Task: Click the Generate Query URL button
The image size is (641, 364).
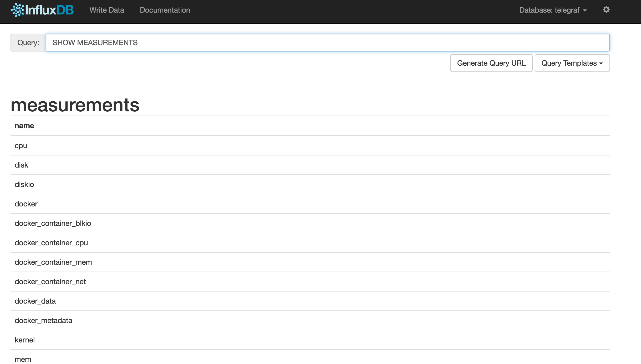Action: pos(491,63)
